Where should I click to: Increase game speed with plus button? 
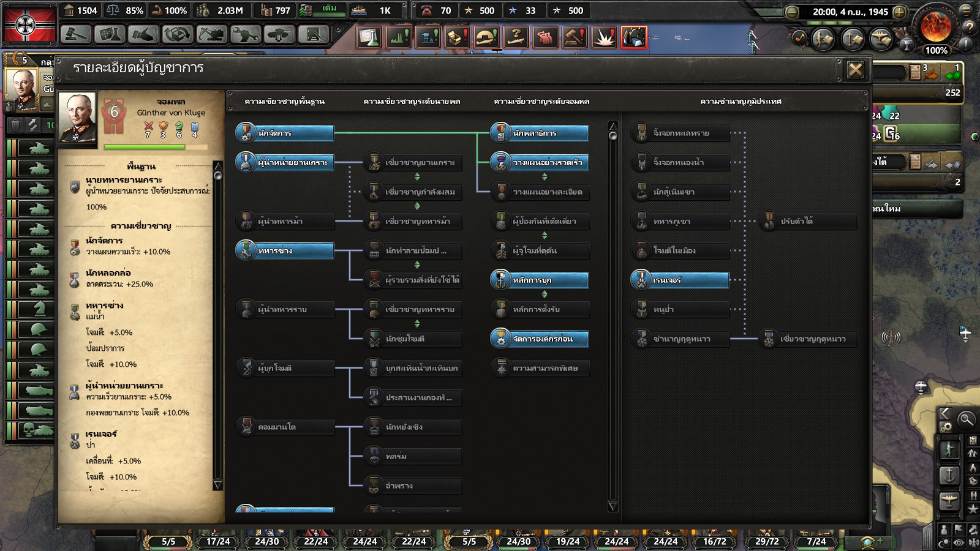[x=899, y=12]
